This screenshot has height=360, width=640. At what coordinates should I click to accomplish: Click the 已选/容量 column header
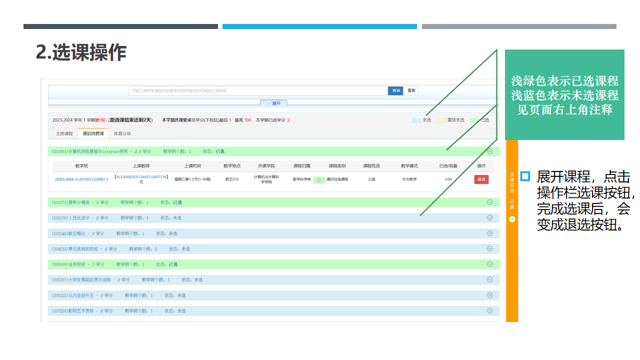448,166
